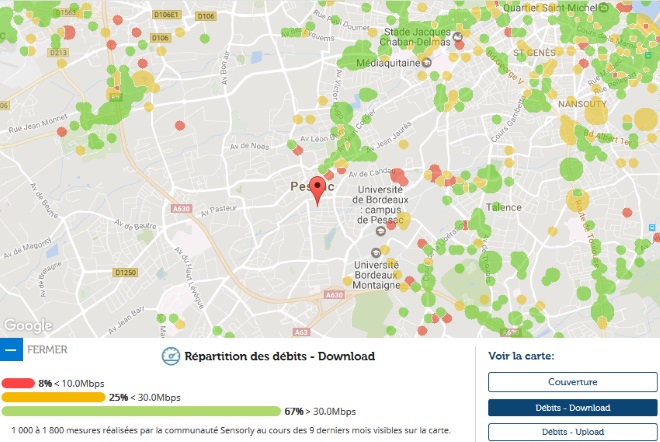
Task: Click the Av Jean Jaurès street label
Action: click(389, 137)
